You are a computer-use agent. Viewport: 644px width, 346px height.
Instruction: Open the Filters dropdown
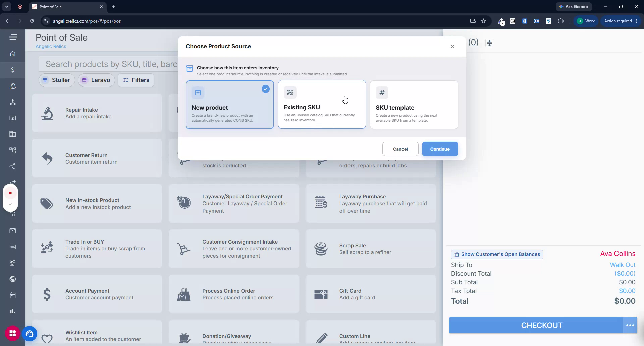[136, 80]
